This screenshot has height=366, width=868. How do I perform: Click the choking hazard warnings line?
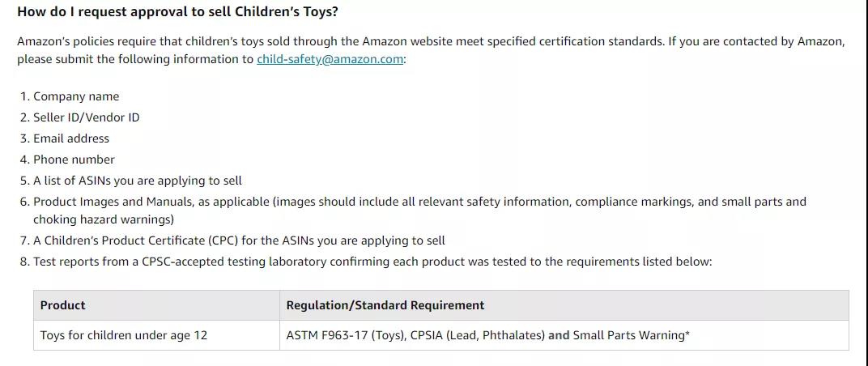point(104,219)
